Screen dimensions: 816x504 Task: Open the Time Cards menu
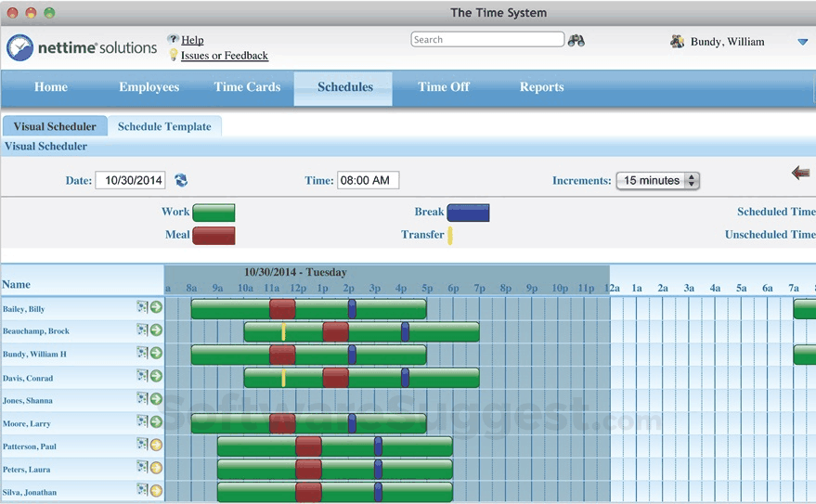point(247,87)
